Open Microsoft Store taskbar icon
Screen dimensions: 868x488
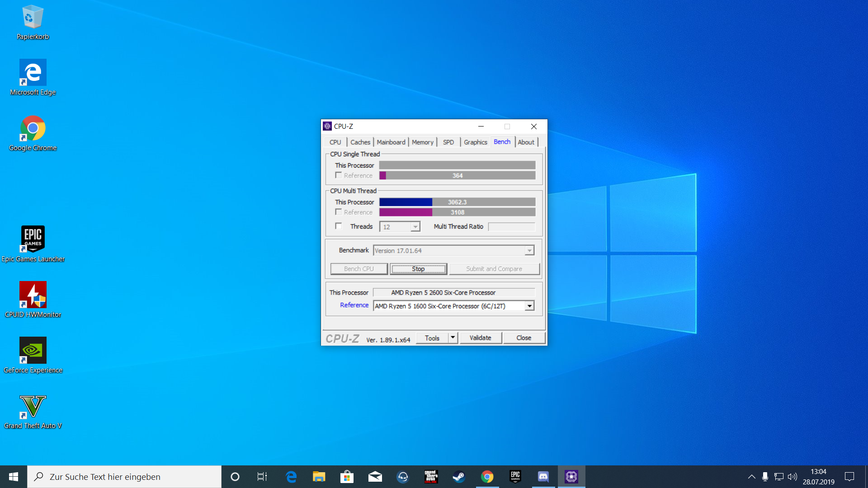[347, 477]
